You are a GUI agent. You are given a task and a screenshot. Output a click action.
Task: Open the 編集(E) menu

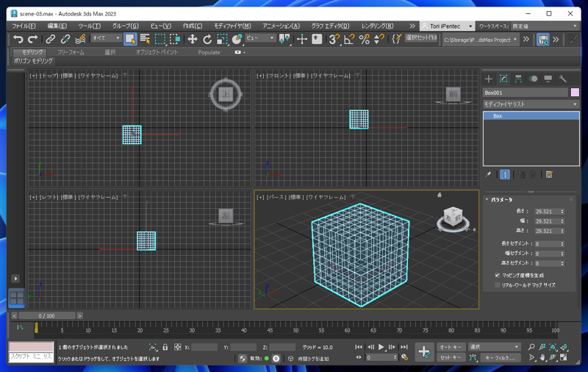point(57,26)
